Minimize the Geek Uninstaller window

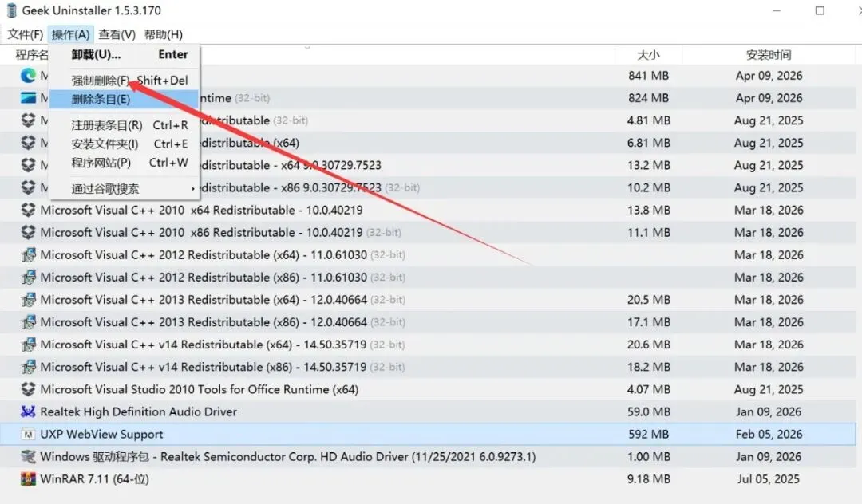[777, 10]
